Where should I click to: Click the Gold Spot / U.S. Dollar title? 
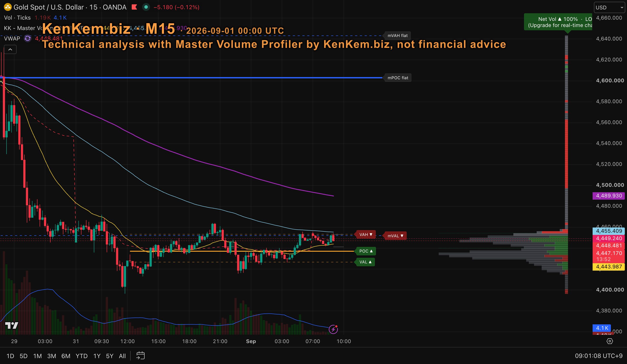coord(49,7)
